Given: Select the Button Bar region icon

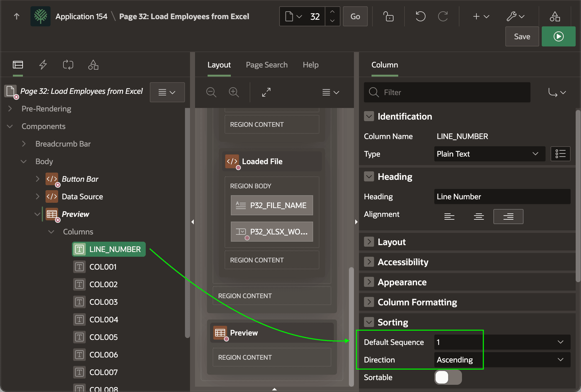Looking at the screenshot, I should tap(52, 179).
